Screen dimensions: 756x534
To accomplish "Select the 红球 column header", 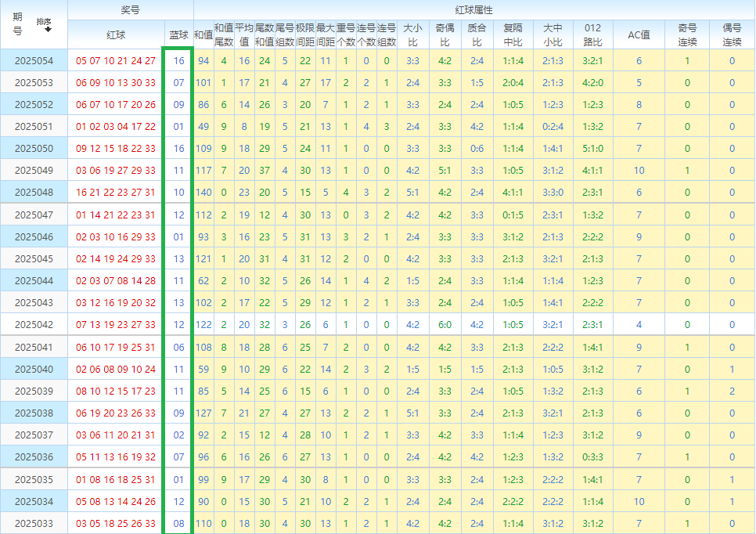I will click(115, 34).
